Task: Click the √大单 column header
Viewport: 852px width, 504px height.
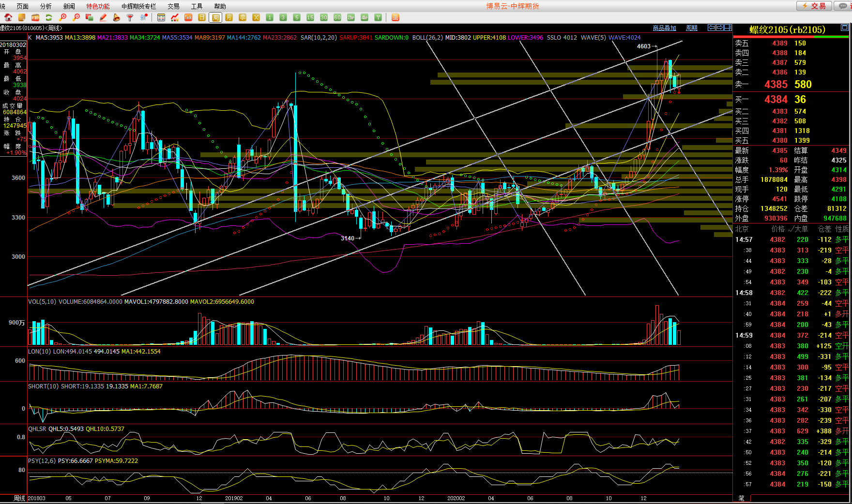Action: tap(798, 229)
